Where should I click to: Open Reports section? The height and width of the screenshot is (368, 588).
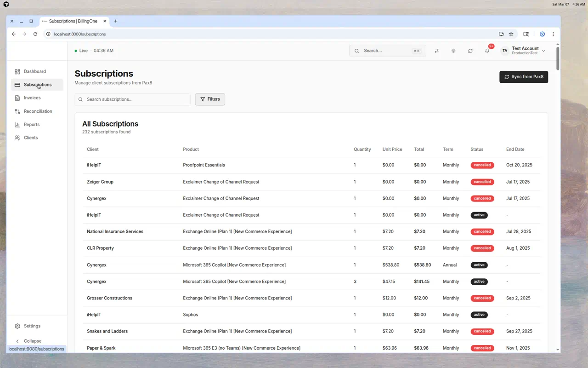[x=37, y=125]
